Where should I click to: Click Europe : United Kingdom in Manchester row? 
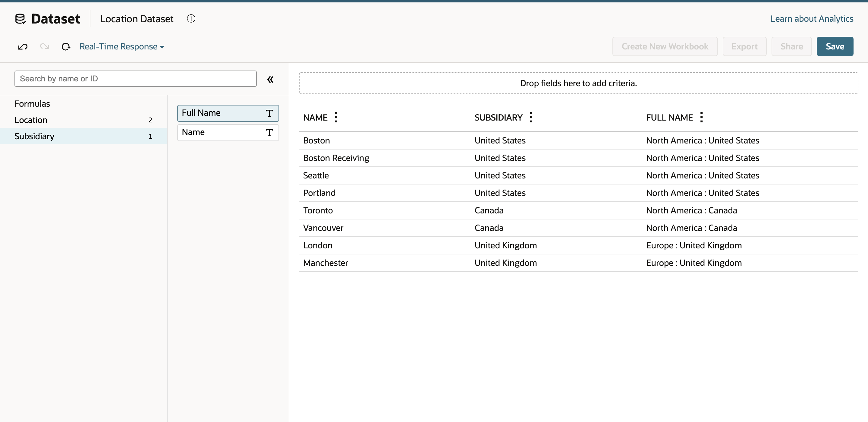point(694,263)
